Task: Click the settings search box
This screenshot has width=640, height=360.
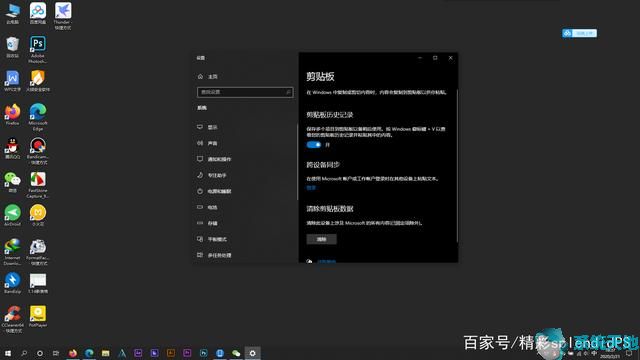Action: coord(245,92)
